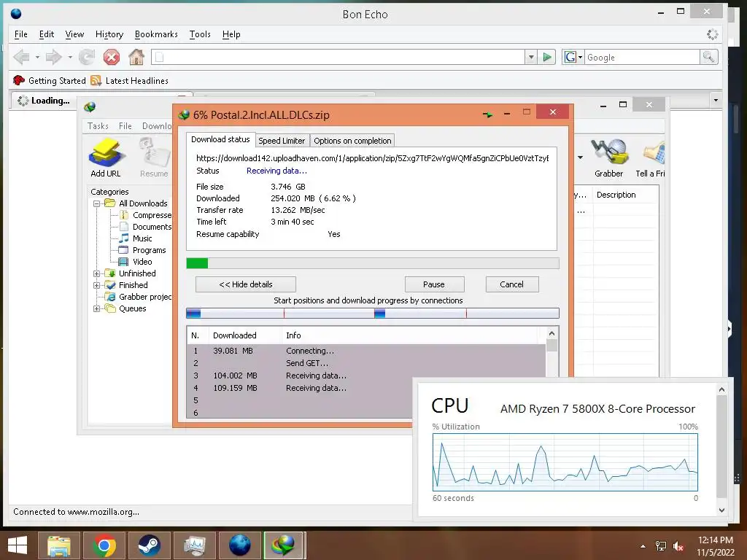This screenshot has width=747, height=560.
Task: Open Task Manager taskbar icon
Action: tap(195, 545)
